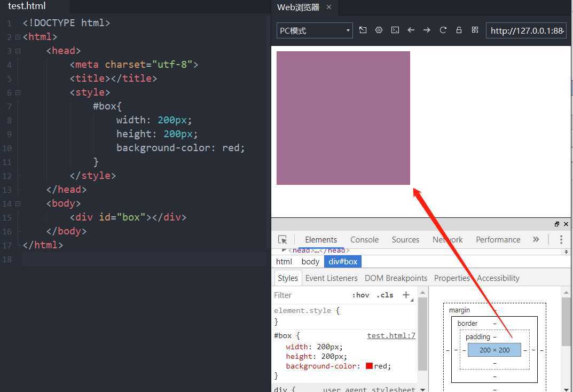The height and width of the screenshot is (392, 573).
Task: Activate the inspect element picker icon
Action: point(282,240)
